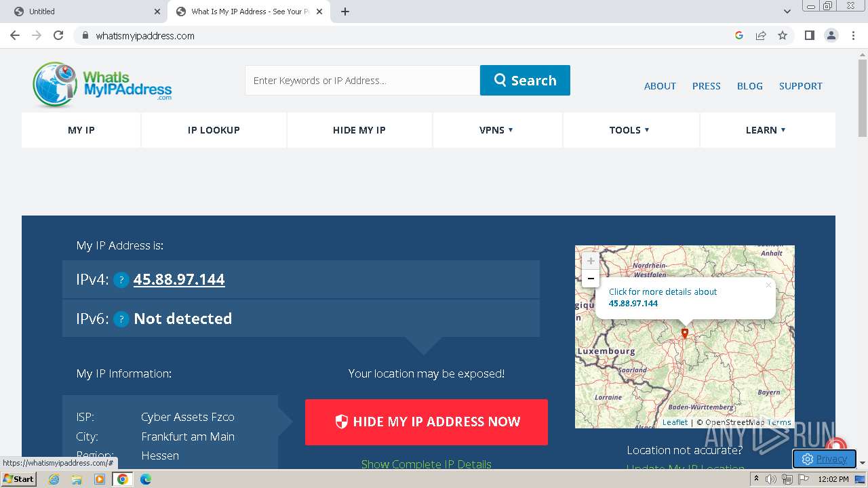Click the 45.88.97.144 link in map popup
This screenshot has height=488, width=868.
pos(633,303)
